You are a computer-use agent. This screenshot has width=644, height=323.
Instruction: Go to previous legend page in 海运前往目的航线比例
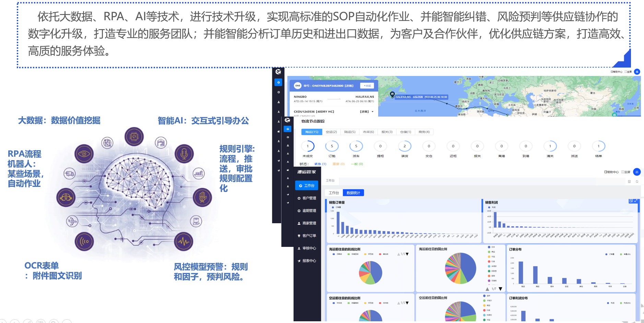[398, 254]
